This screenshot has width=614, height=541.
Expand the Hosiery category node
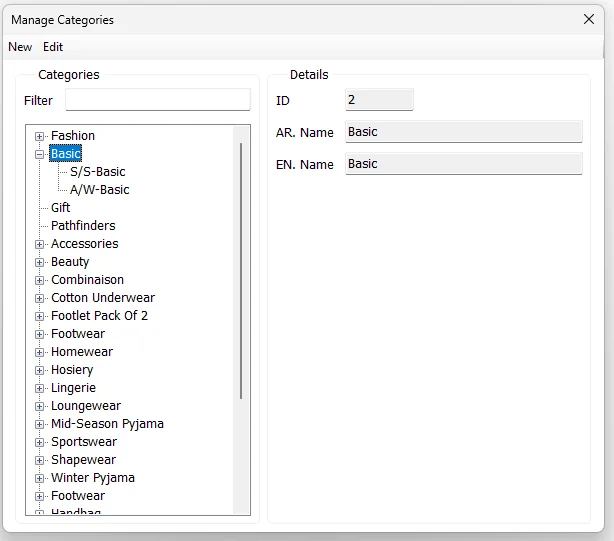point(39,370)
